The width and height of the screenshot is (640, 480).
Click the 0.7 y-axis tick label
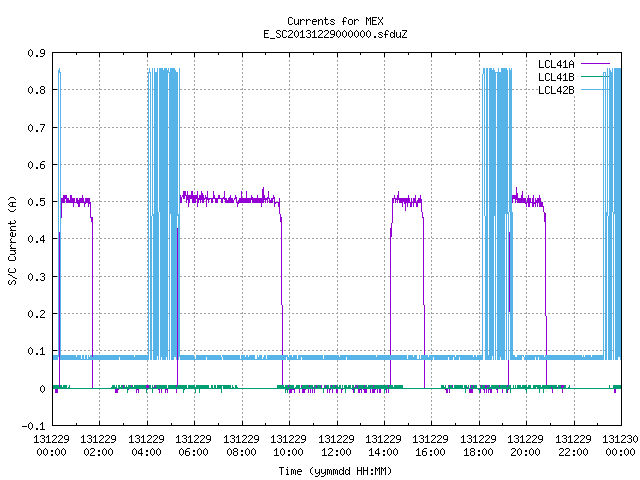click(37, 128)
